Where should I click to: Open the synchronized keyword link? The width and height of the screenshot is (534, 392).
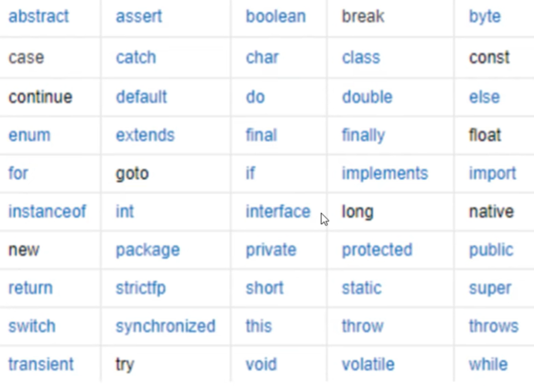click(165, 327)
